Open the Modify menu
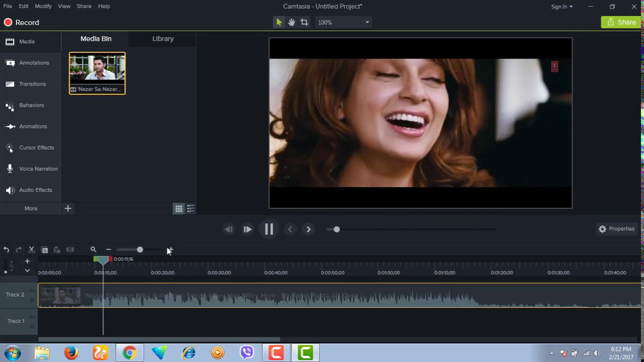This screenshot has height=362, width=644. (x=43, y=6)
